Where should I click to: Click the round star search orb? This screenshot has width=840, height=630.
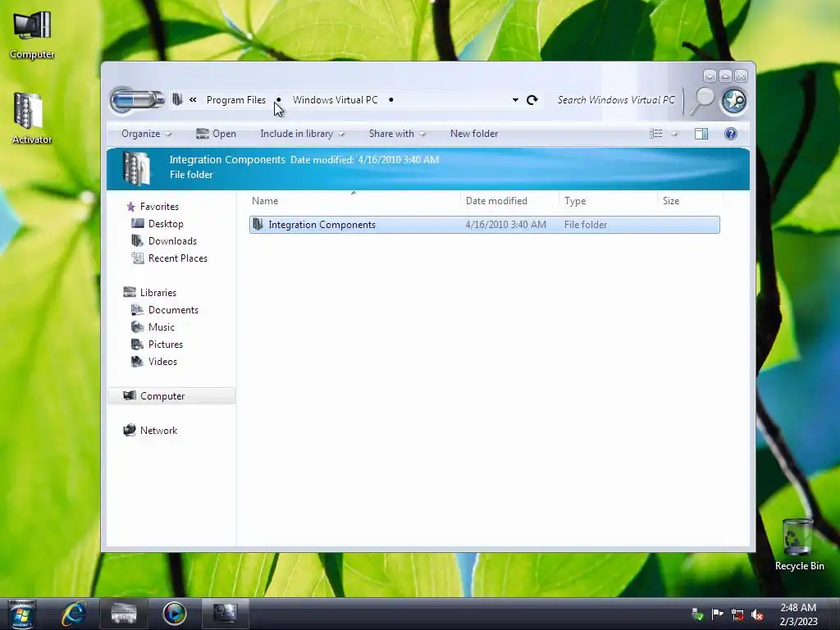(733, 101)
